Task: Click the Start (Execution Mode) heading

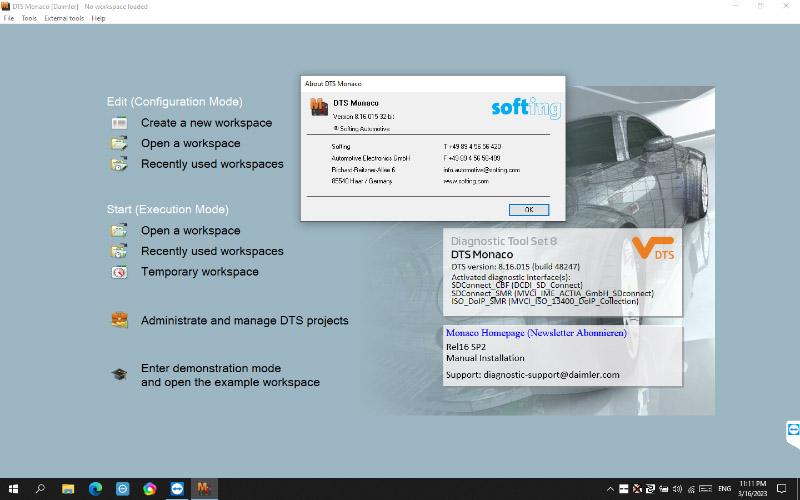Action: tap(168, 210)
